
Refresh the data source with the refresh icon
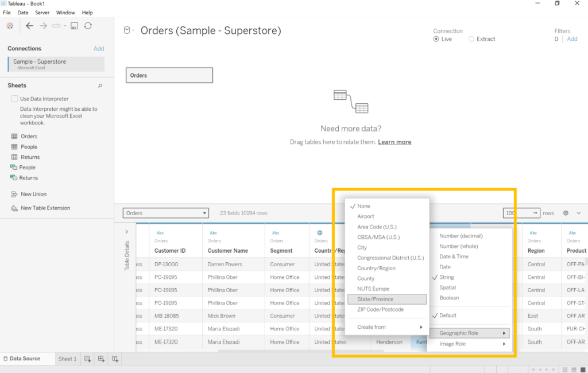click(x=88, y=26)
